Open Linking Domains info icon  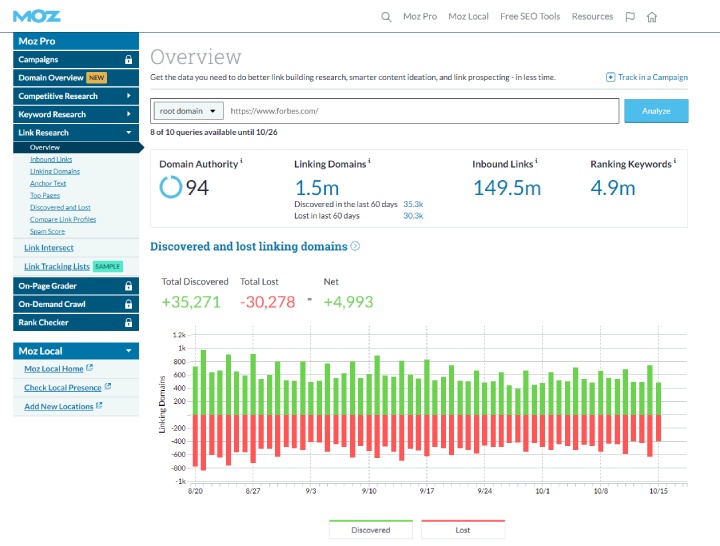tap(369, 161)
